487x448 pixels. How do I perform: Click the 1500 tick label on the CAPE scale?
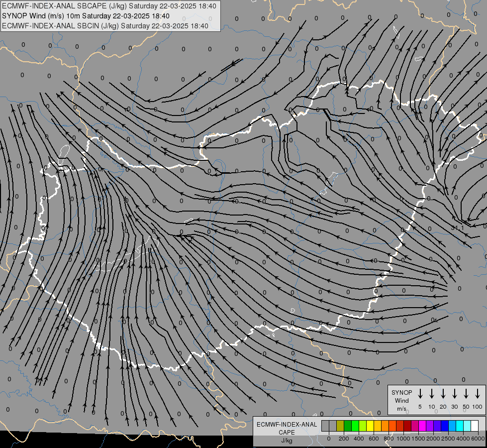[x=418, y=439]
